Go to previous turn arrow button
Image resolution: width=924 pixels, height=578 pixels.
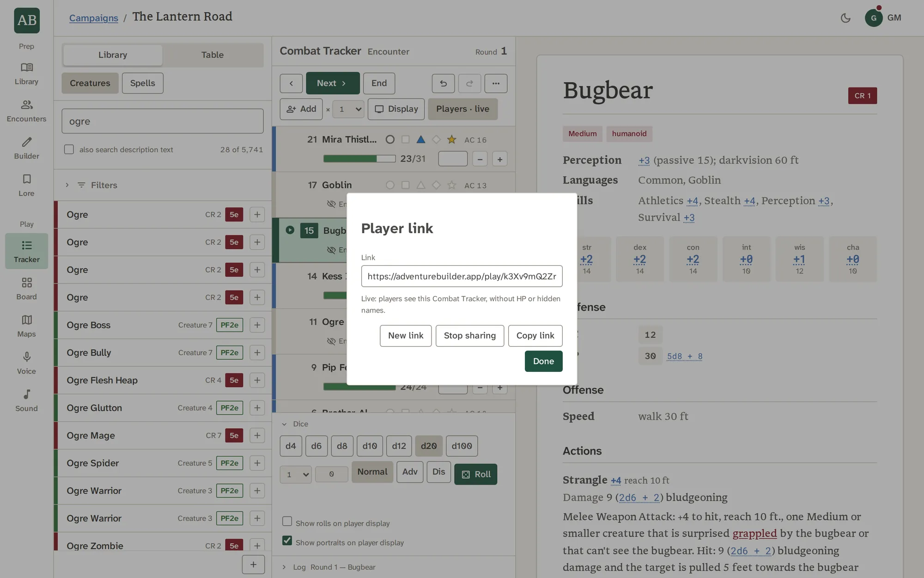[x=291, y=83]
